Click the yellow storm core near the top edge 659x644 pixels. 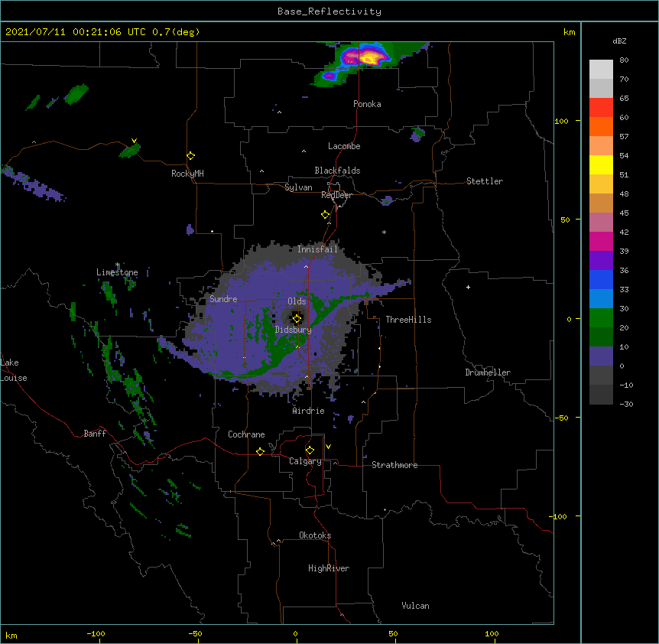click(368, 57)
